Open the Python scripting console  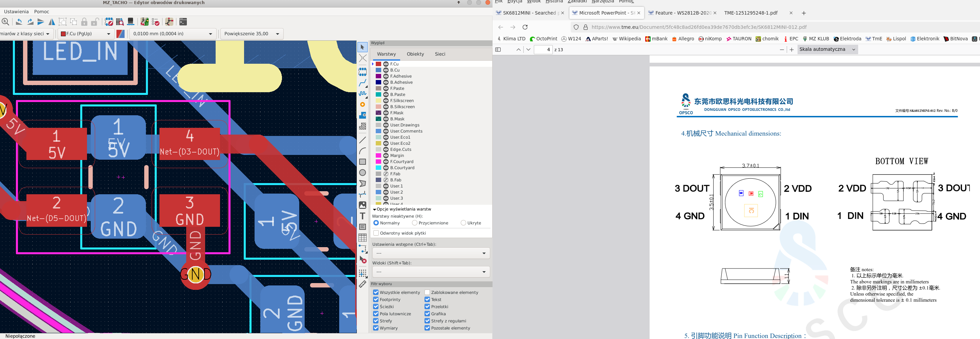(183, 22)
